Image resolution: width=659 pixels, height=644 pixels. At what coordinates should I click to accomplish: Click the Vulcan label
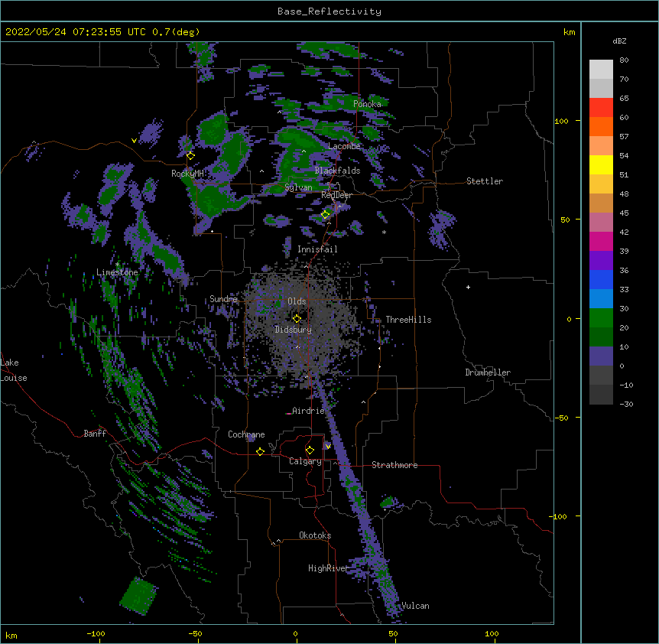[x=415, y=606]
